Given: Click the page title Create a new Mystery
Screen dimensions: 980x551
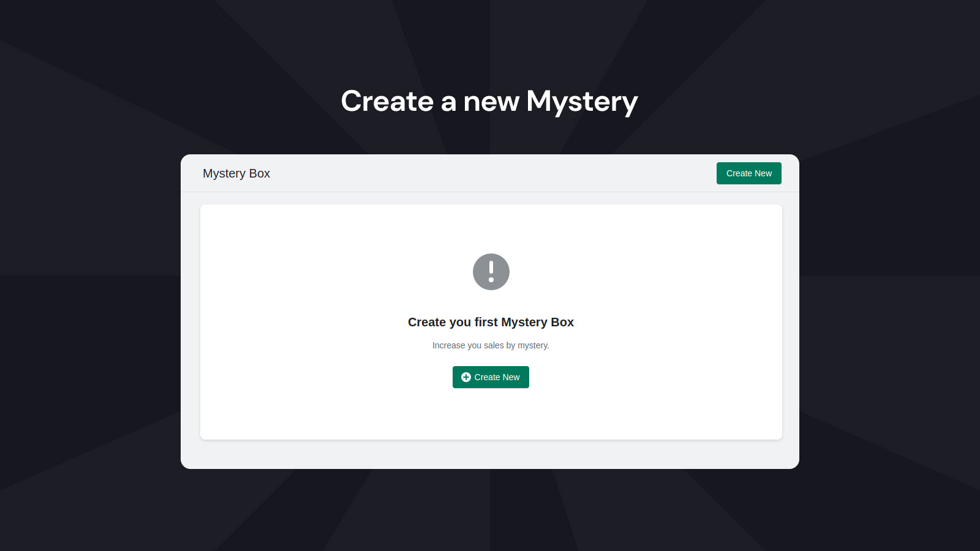Looking at the screenshot, I should (489, 100).
